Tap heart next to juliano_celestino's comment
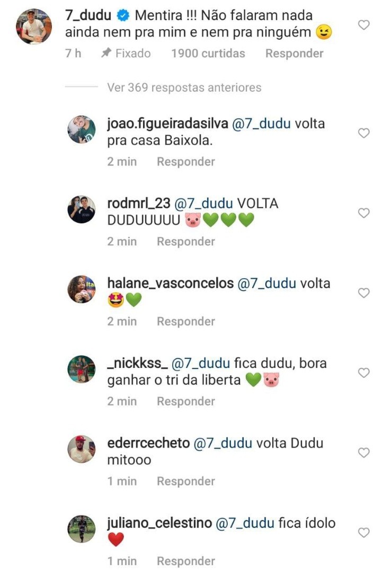Screen dimensions: 392x582 click(364, 533)
